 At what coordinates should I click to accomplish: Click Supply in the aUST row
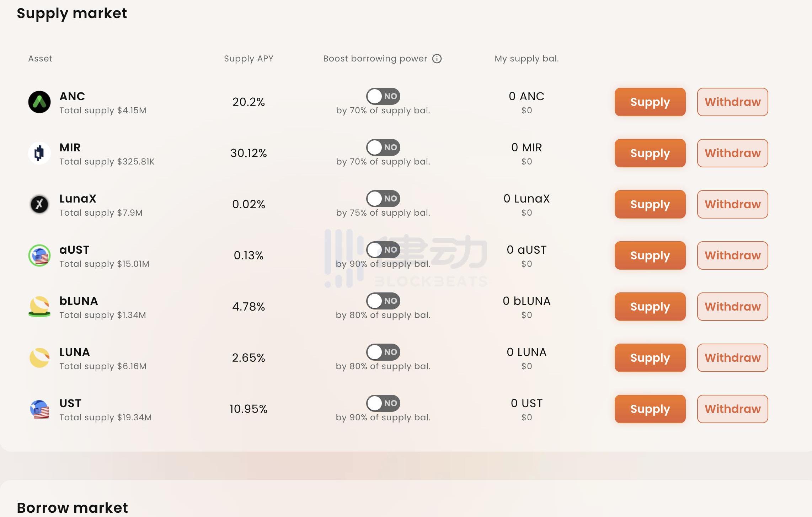(650, 255)
